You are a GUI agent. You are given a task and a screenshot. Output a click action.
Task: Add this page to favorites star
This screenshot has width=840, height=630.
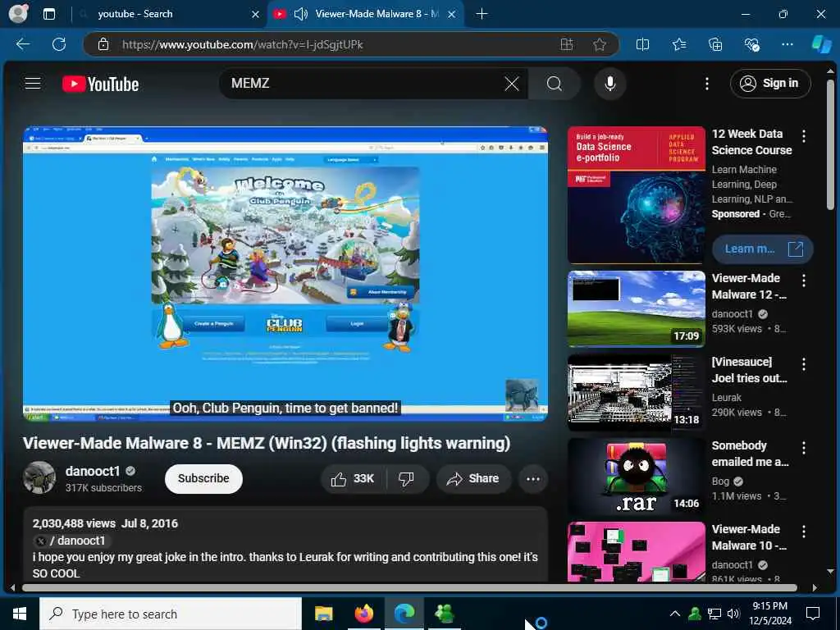point(600,44)
